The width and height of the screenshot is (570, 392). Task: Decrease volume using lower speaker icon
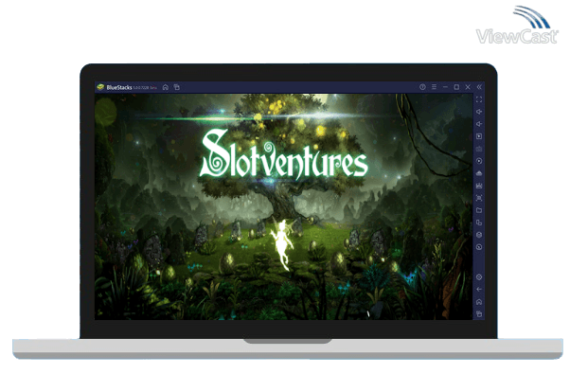point(479,124)
